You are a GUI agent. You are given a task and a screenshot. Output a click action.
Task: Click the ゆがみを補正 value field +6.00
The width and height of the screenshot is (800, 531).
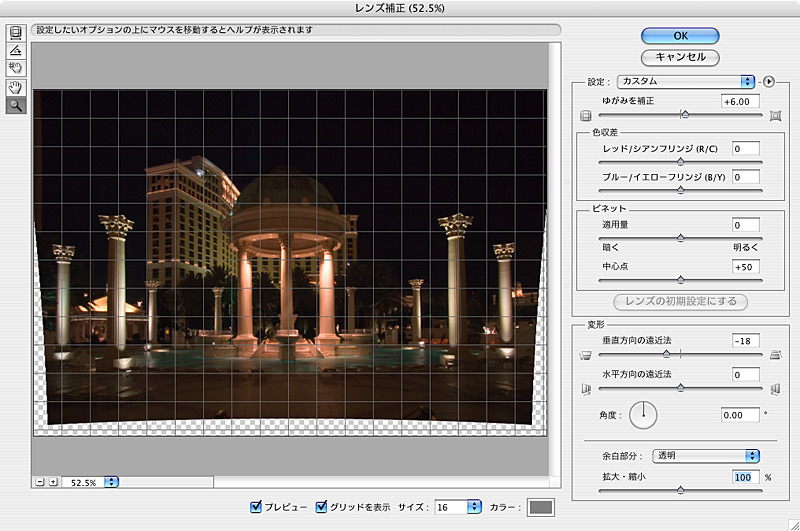click(740, 102)
